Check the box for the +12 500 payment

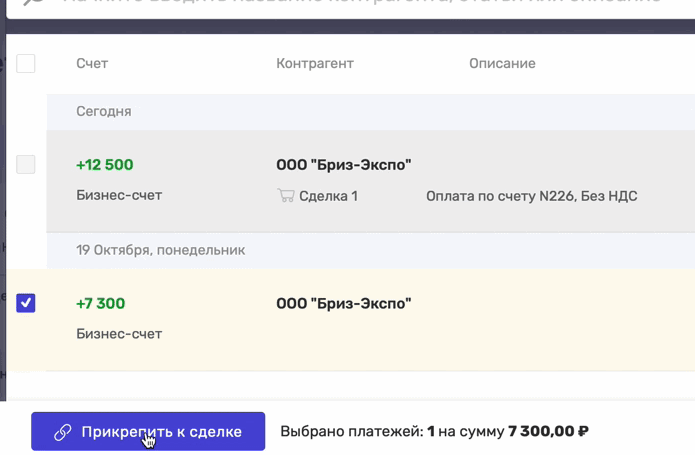[x=26, y=164]
